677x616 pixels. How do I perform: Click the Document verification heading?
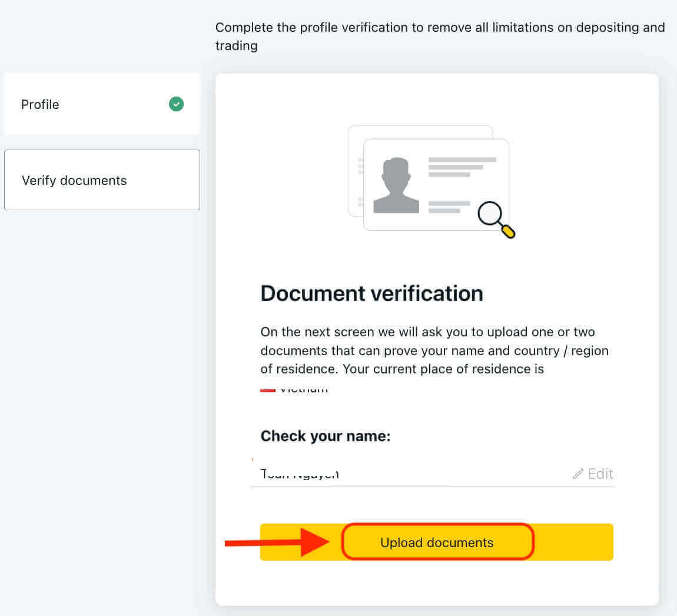371,293
